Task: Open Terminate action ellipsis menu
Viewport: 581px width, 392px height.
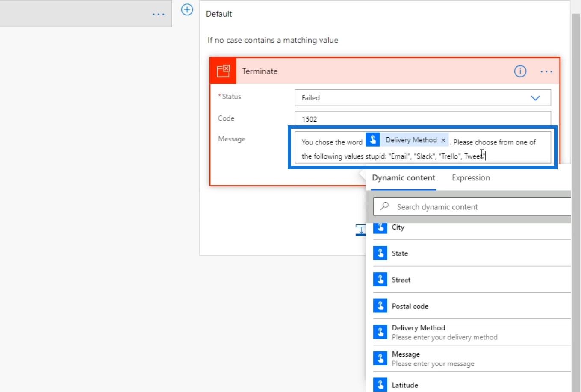Action: (546, 71)
